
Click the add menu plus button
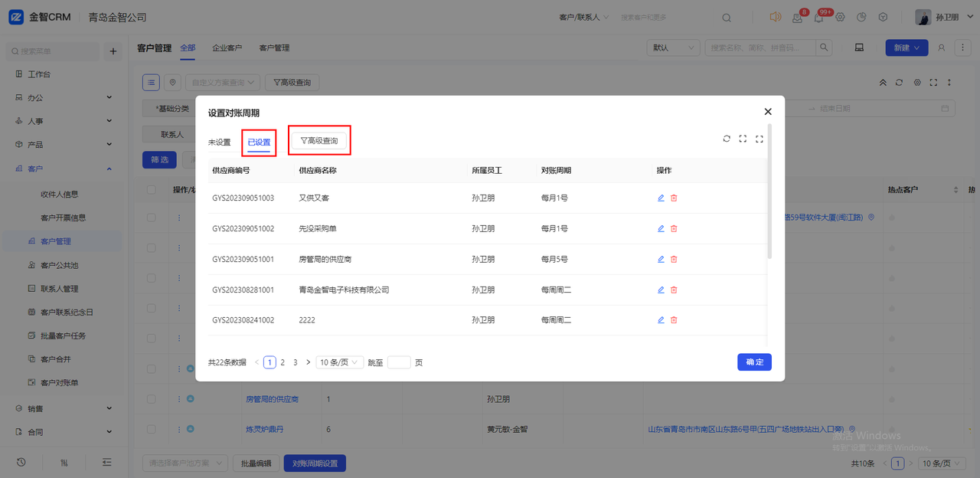113,51
